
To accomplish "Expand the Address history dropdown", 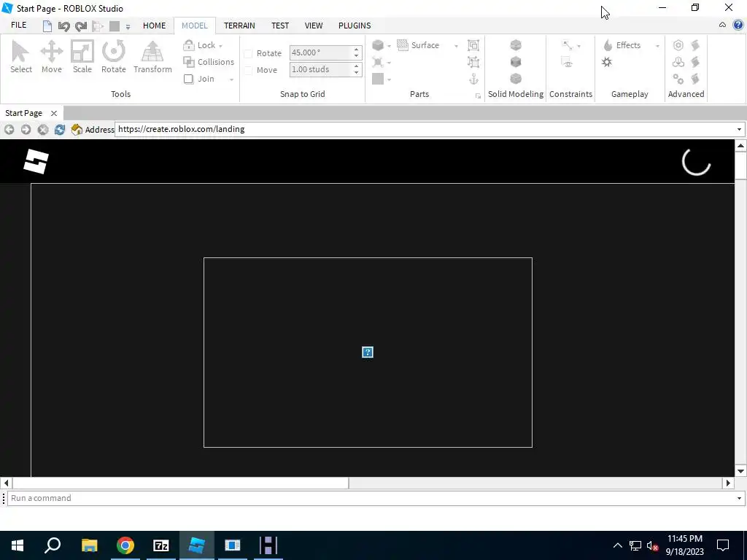I will 739,130.
